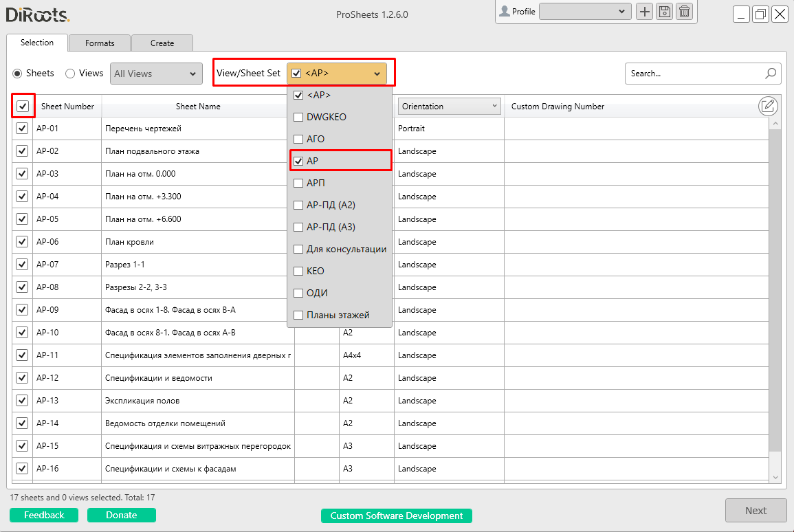Screen dimensions: 794x532
Task: Open the Create tab
Action: pyautogui.click(x=162, y=43)
